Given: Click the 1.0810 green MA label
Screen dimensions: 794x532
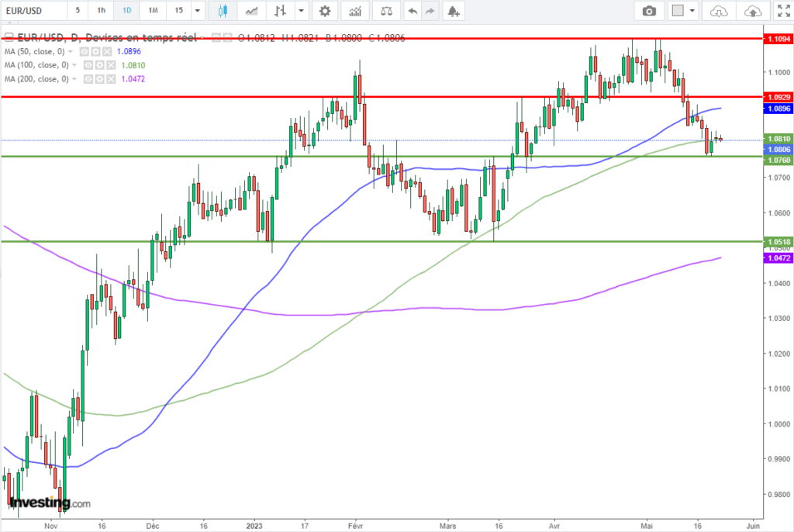Looking at the screenshot, I should [777, 138].
